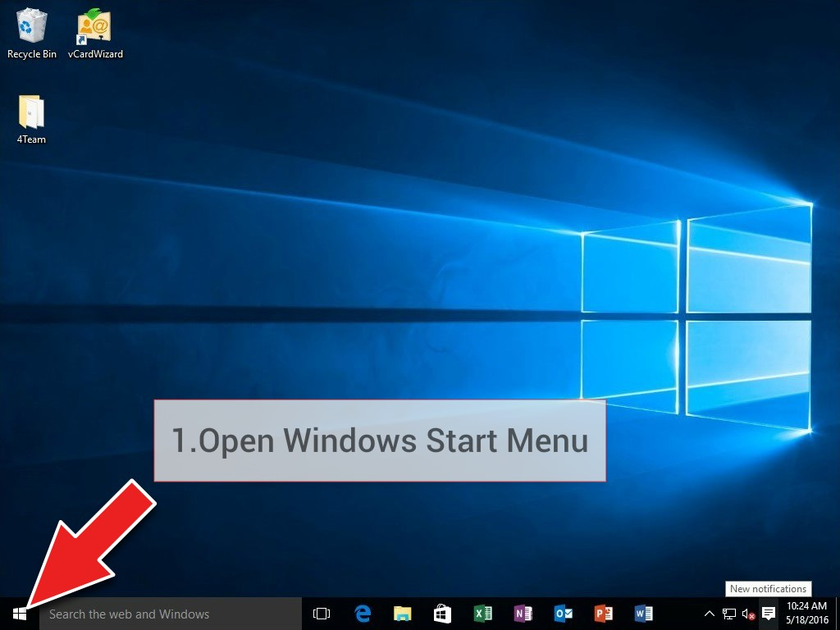Show calendar by clicking the taskbar clock
The image size is (840, 630).
tap(806, 614)
